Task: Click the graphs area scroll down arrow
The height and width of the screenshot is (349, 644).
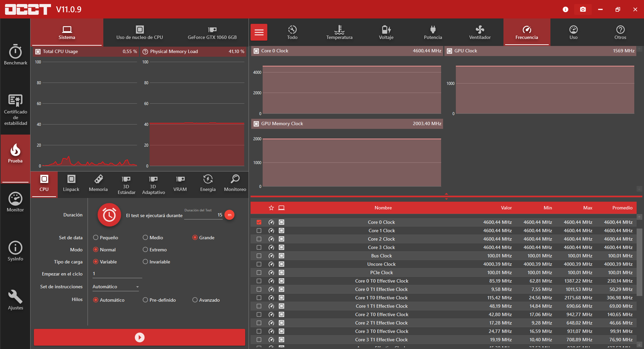Action: pyautogui.click(x=640, y=189)
